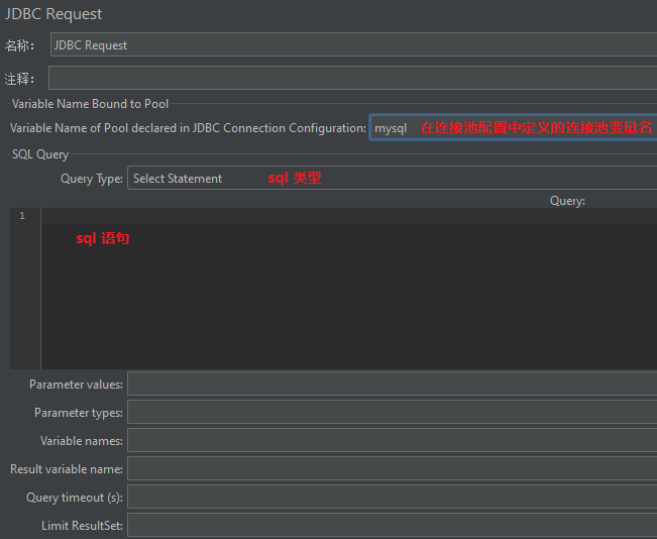
Task: Click the Variable Name of Pool declared label
Action: coord(188,128)
